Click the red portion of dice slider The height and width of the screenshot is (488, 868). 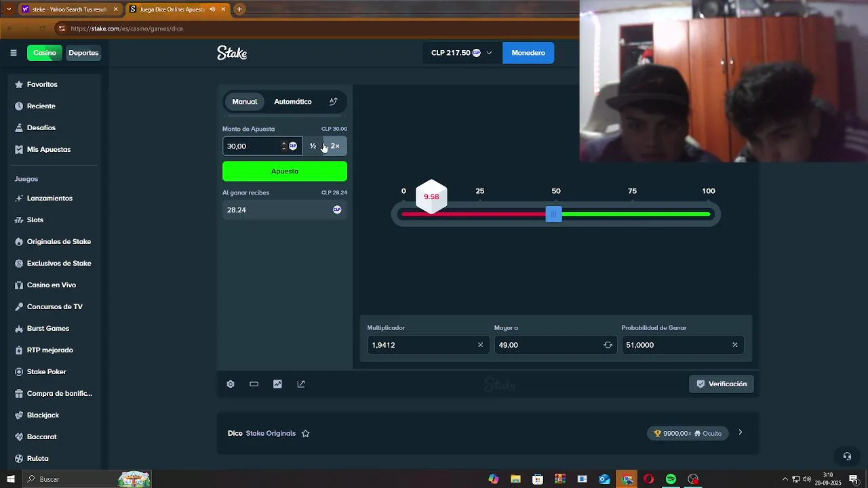pos(474,215)
